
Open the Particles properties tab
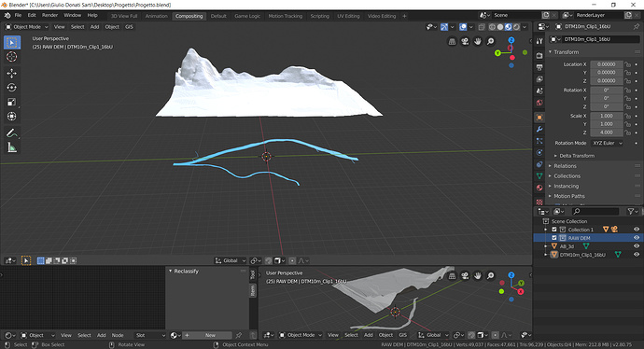coord(539,141)
